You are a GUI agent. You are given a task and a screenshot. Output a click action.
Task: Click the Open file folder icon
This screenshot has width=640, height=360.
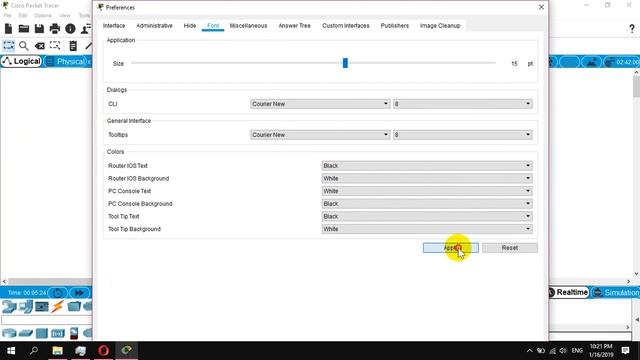[x=24, y=29]
